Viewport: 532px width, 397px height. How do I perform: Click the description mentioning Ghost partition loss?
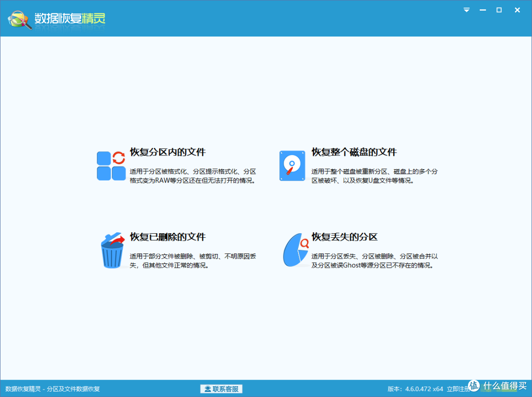pos(374,260)
